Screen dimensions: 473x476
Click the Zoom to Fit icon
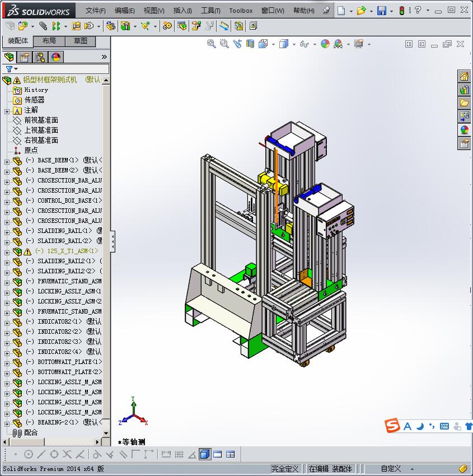211,44
